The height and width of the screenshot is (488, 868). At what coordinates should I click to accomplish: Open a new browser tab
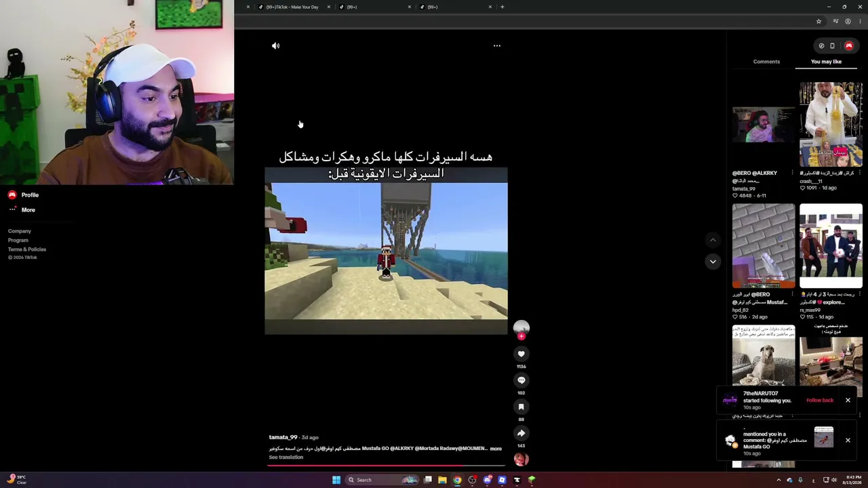[502, 7]
